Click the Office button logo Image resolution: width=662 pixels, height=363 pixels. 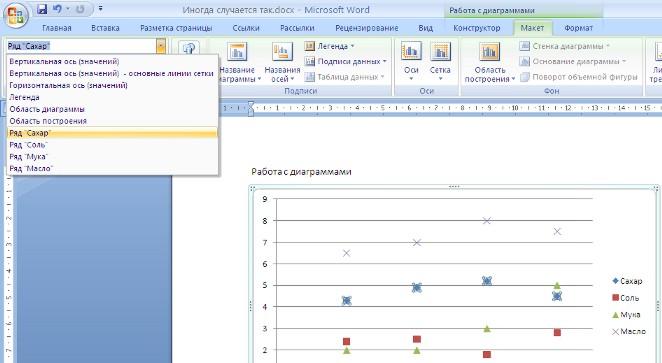[16, 16]
